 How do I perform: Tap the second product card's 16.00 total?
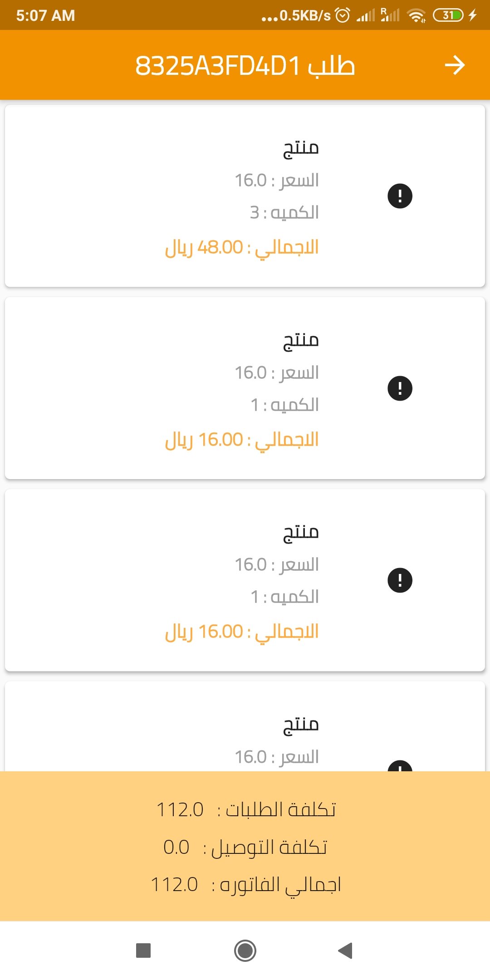pos(242,440)
